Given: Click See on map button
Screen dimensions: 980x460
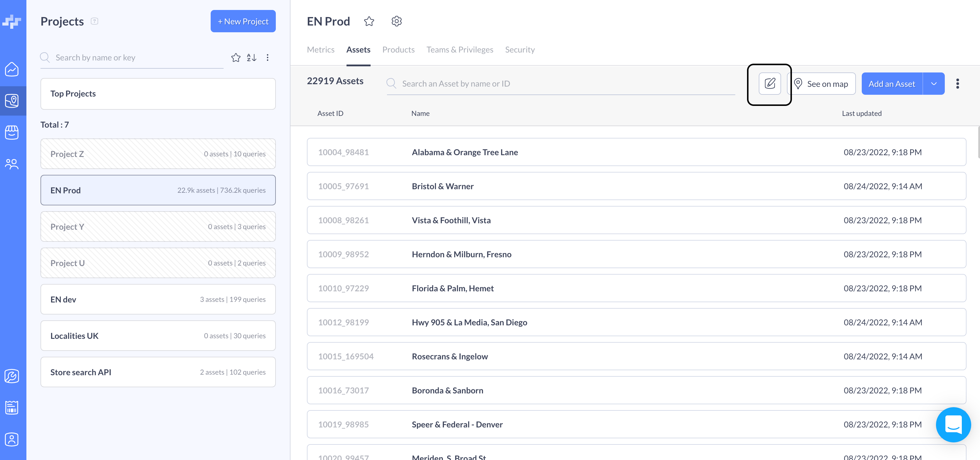Looking at the screenshot, I should tap(822, 84).
